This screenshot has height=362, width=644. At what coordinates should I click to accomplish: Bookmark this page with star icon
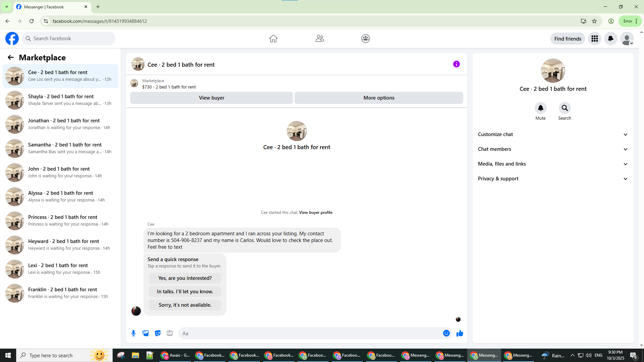[x=594, y=21]
